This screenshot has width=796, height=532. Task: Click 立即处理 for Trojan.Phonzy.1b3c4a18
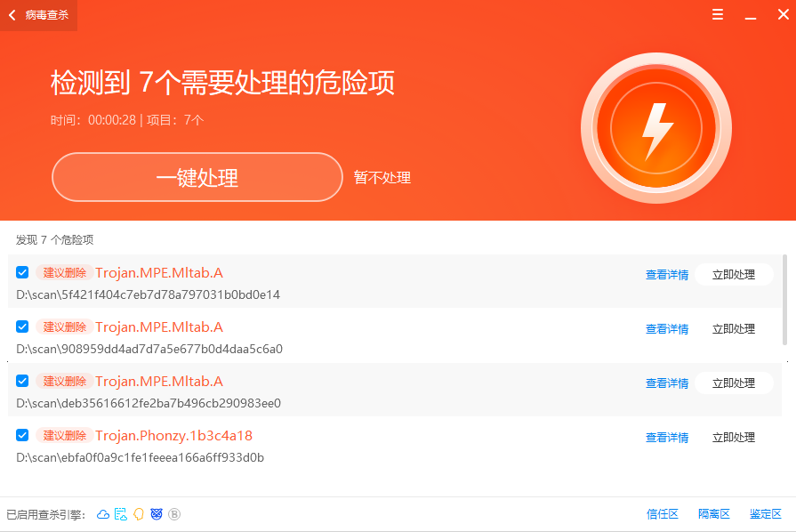pos(733,438)
